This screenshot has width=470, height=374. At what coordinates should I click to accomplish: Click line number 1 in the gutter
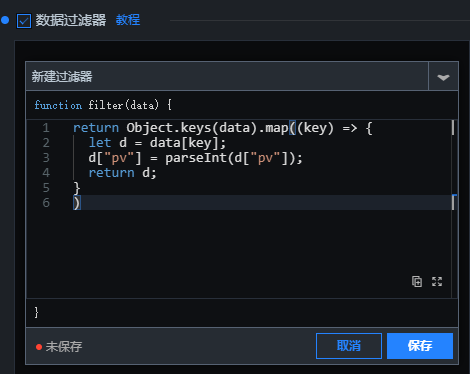(x=46, y=128)
